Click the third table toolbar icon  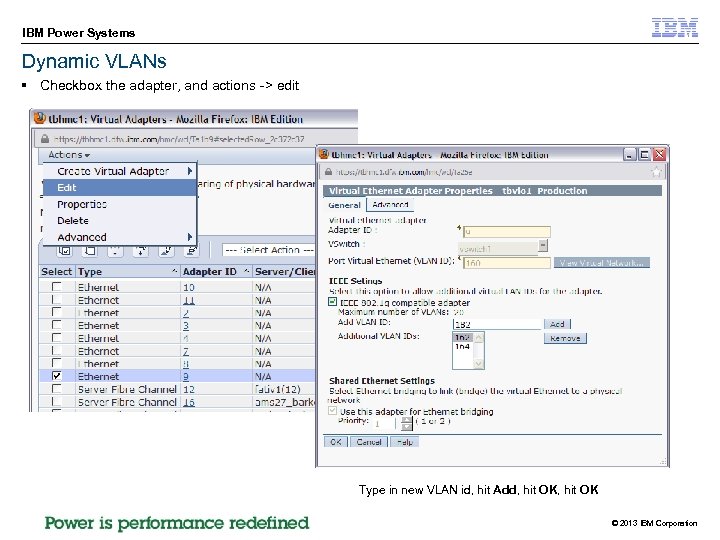point(115,251)
